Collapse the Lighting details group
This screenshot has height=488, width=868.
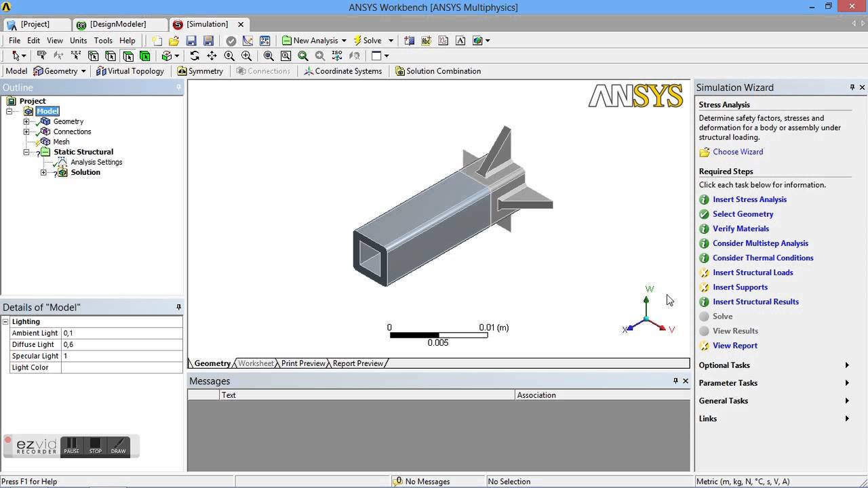click(x=5, y=321)
